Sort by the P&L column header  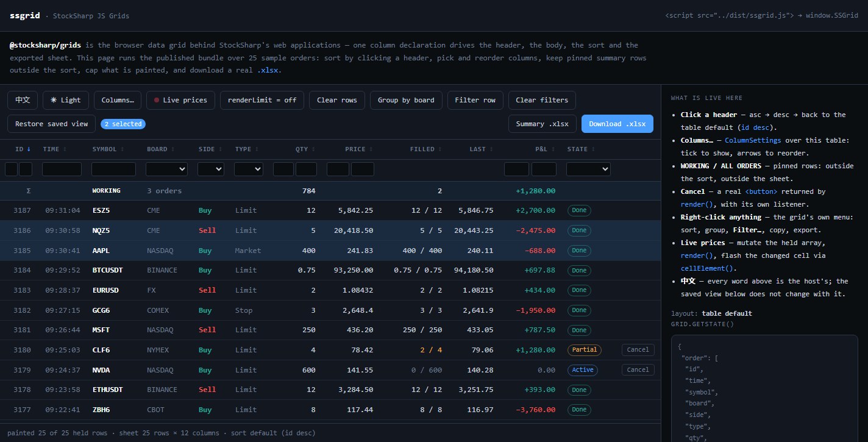coord(544,149)
